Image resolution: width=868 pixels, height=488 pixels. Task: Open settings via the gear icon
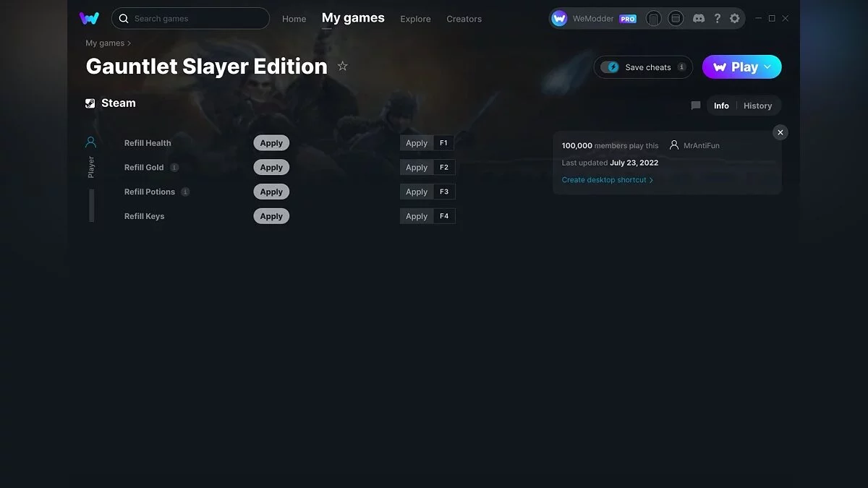pos(735,19)
